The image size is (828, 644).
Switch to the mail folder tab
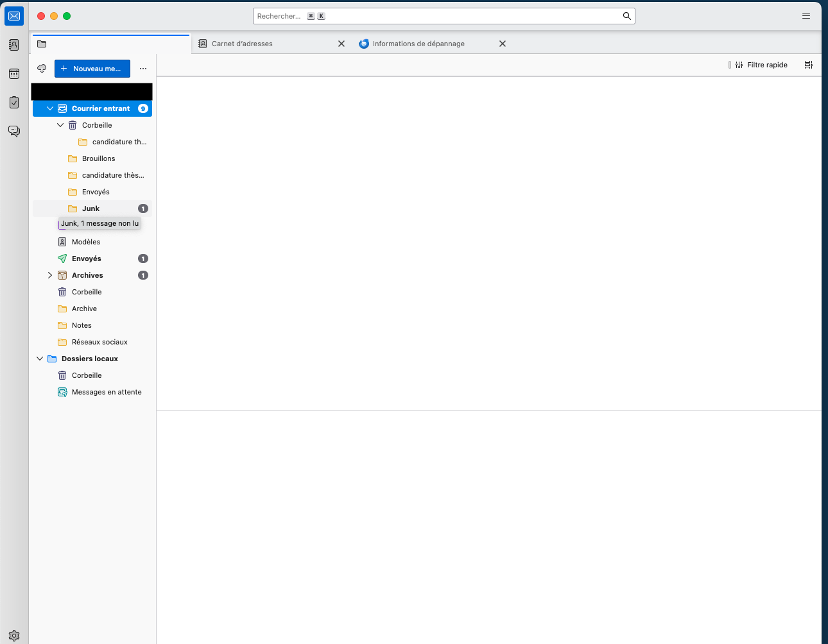111,44
